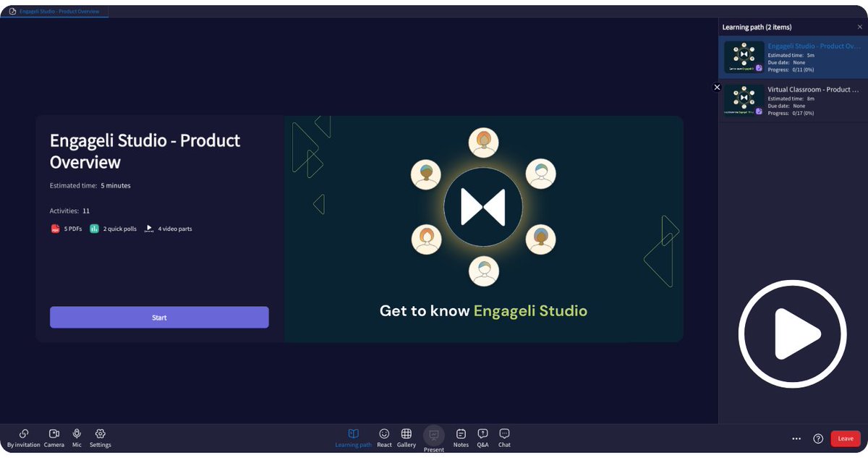Toggle the Learning path panel button
Image resolution: width=868 pixels, height=458 pixels.
(x=353, y=438)
